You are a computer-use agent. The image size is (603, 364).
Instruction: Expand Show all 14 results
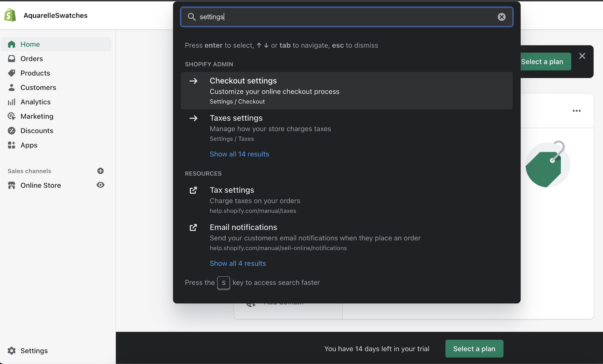pyautogui.click(x=239, y=154)
